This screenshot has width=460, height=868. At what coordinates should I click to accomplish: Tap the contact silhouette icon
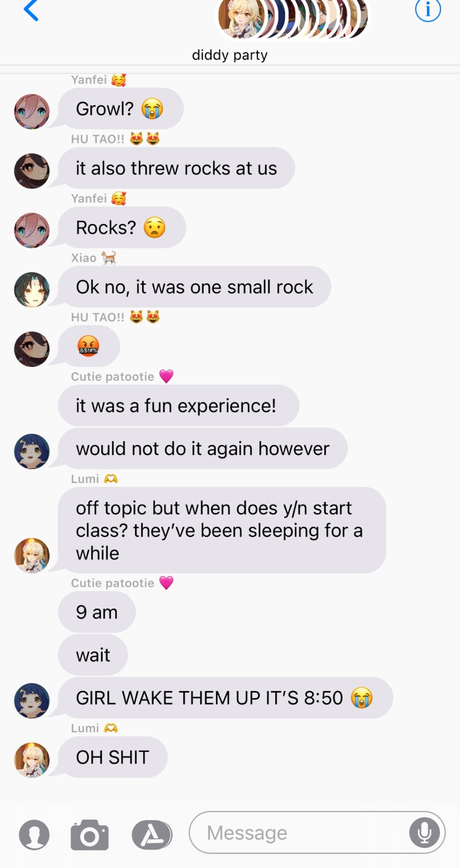[x=34, y=835]
